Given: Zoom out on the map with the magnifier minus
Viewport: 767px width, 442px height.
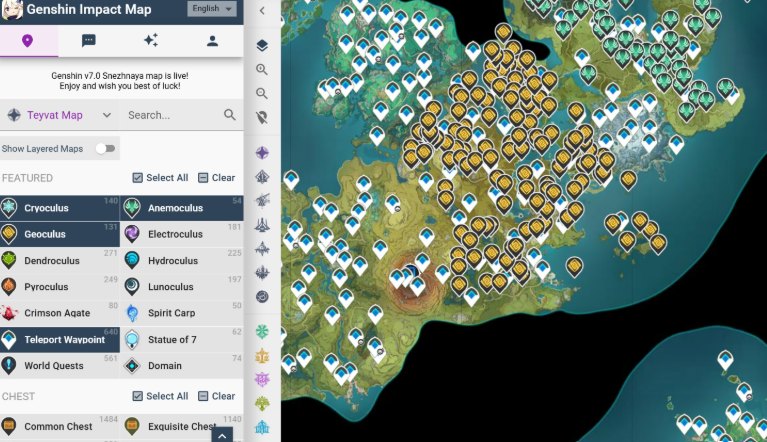Looking at the screenshot, I should (x=262, y=93).
